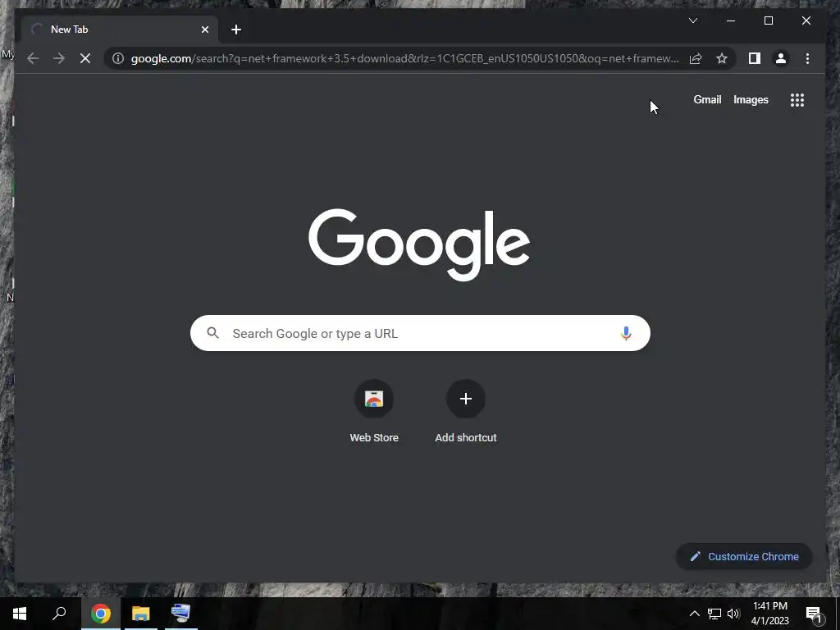840x630 pixels.
Task: Open the Windows Start menu
Action: (x=20, y=614)
